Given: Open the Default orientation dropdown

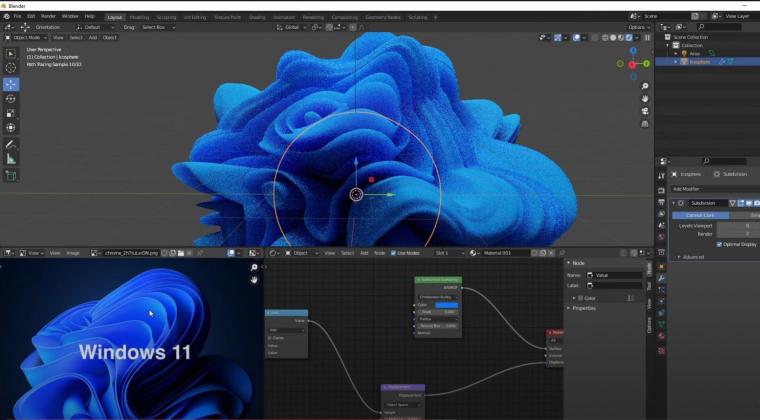Looking at the screenshot, I should click(x=95, y=27).
